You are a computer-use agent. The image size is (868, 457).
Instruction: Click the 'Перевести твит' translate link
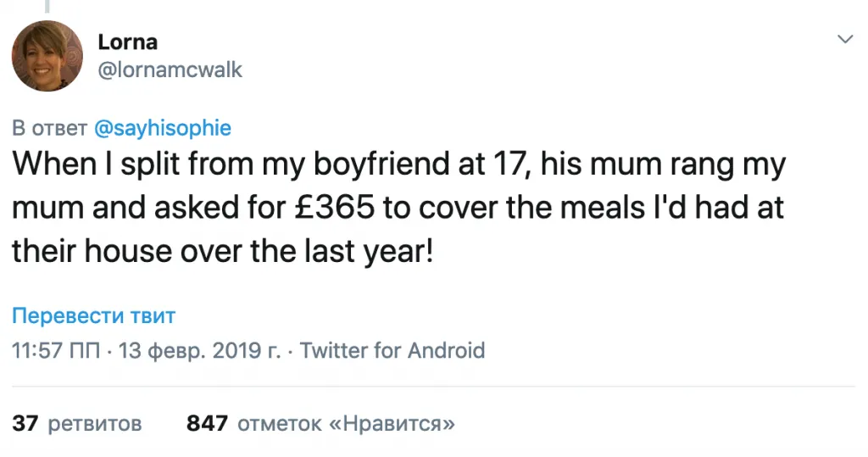point(93,316)
